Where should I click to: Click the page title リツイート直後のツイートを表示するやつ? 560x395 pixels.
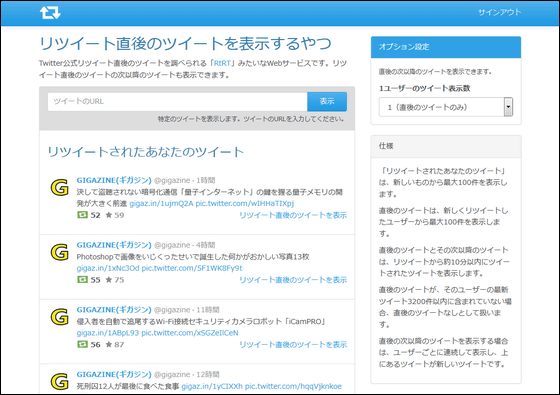coord(185,43)
